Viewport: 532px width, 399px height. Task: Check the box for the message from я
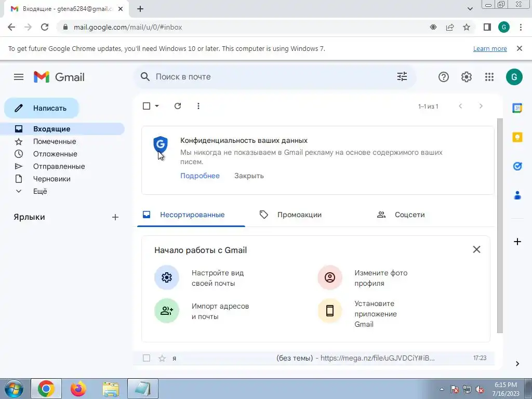click(147, 358)
